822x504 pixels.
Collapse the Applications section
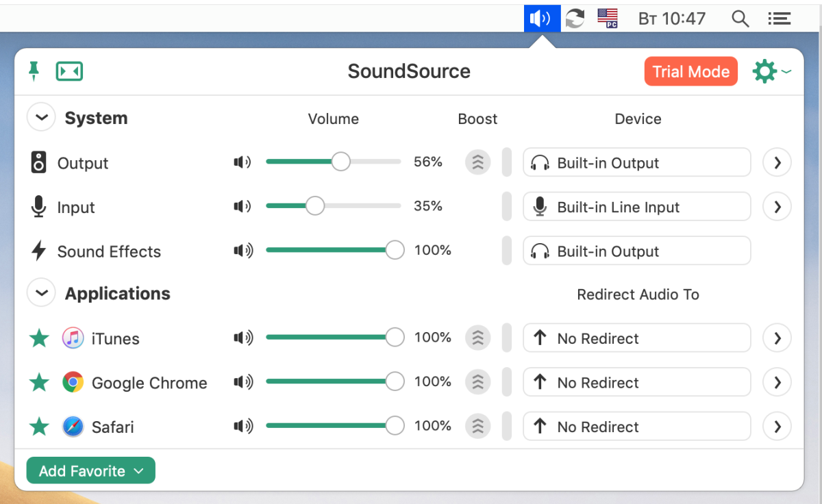[41, 293]
